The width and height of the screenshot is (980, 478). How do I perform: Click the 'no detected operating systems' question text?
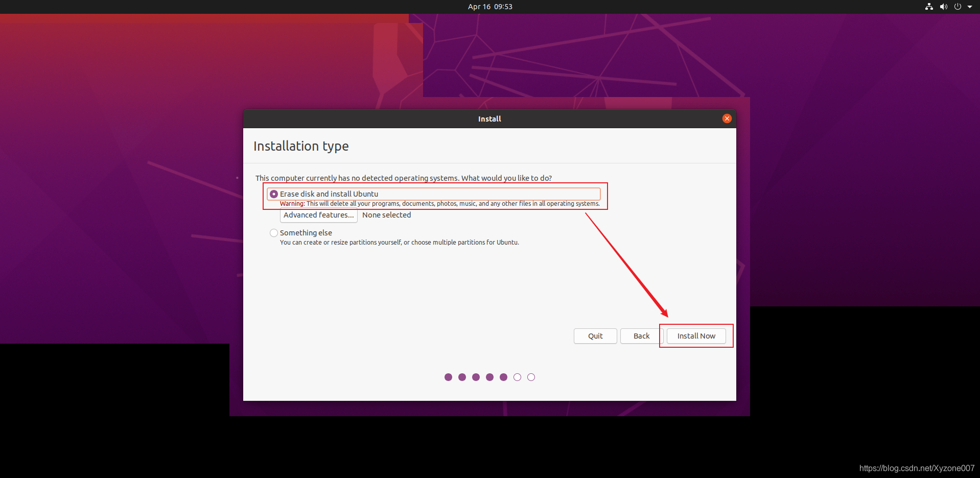pyautogui.click(x=404, y=178)
